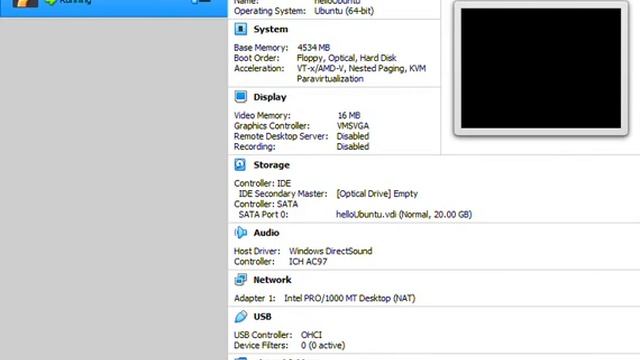Click the Video Memory value 16 MB
Viewport: 640px width, 360px height.
coord(349,116)
